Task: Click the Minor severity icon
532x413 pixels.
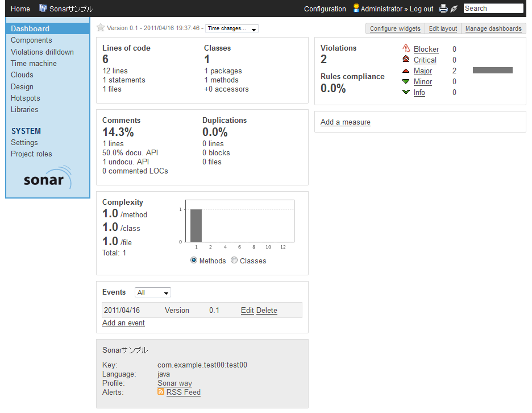Action: pyautogui.click(x=406, y=81)
